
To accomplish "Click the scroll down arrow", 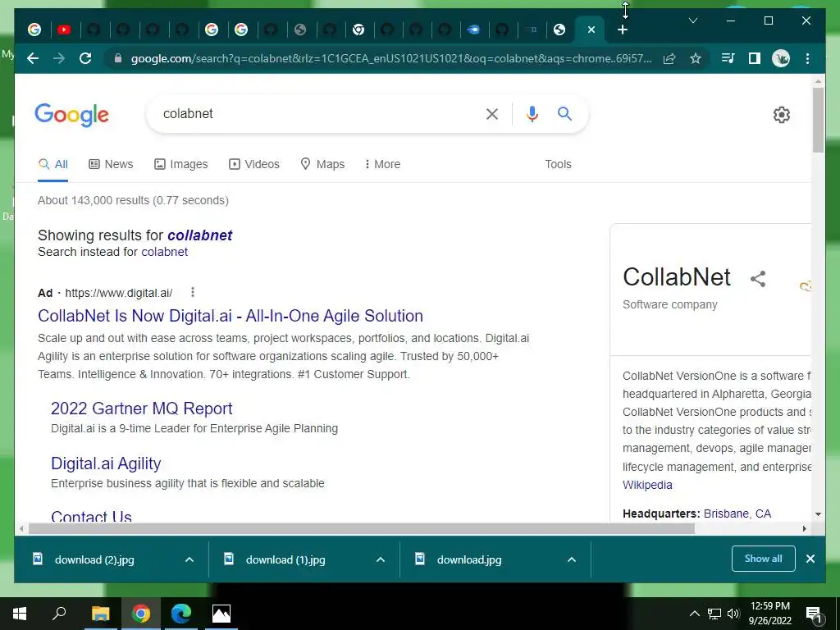I will pyautogui.click(x=818, y=514).
